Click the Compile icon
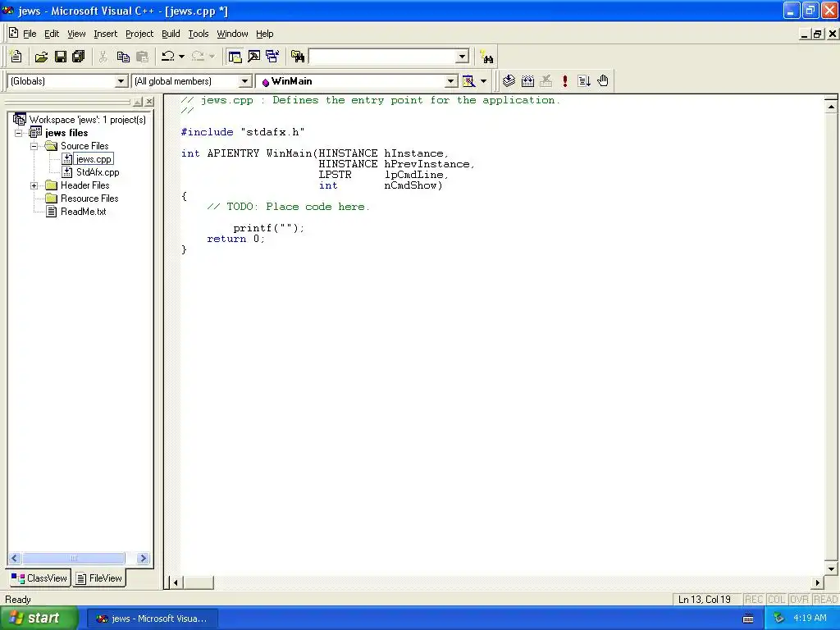 coord(509,81)
